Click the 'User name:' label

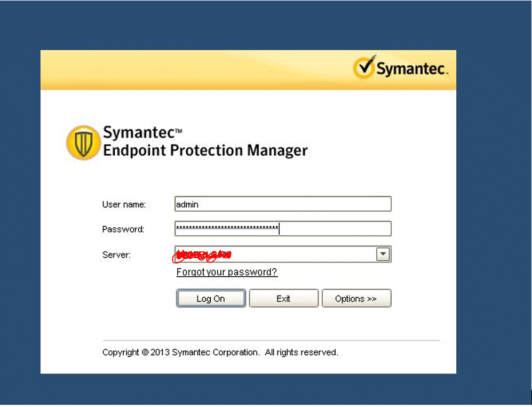click(x=124, y=204)
